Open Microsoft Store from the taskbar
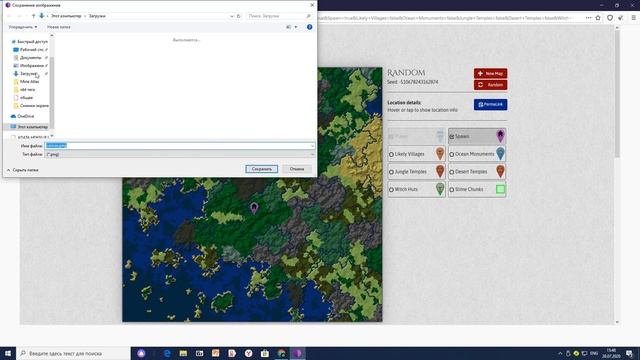The height and width of the screenshot is (360, 640). 265,353
